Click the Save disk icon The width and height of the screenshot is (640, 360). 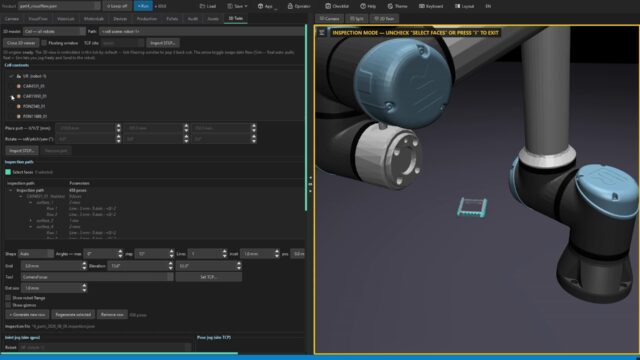coord(230,6)
